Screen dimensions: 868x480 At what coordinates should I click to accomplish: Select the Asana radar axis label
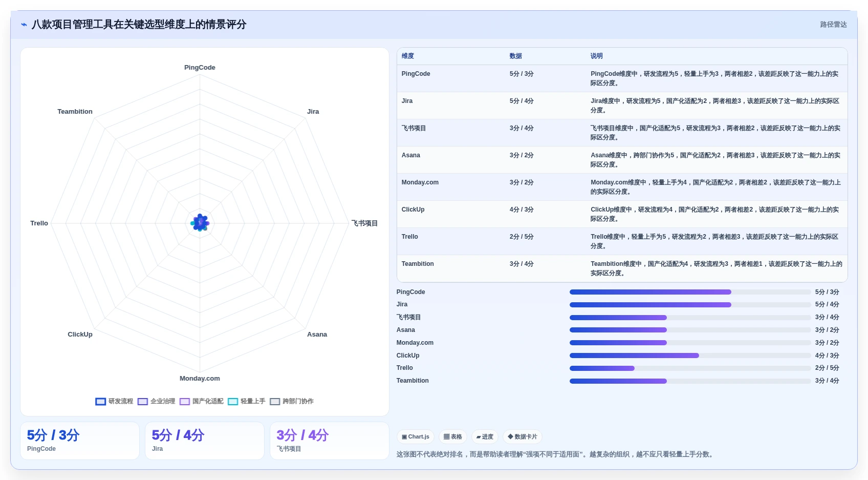pyautogui.click(x=317, y=335)
